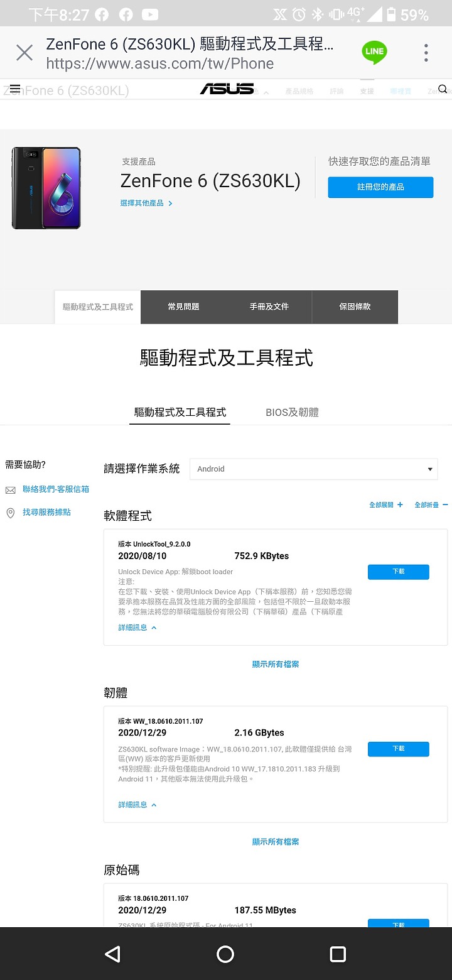This screenshot has height=980, width=452.
Task: Switch to the BIOS及韌體 sub-tab
Action: (292, 413)
